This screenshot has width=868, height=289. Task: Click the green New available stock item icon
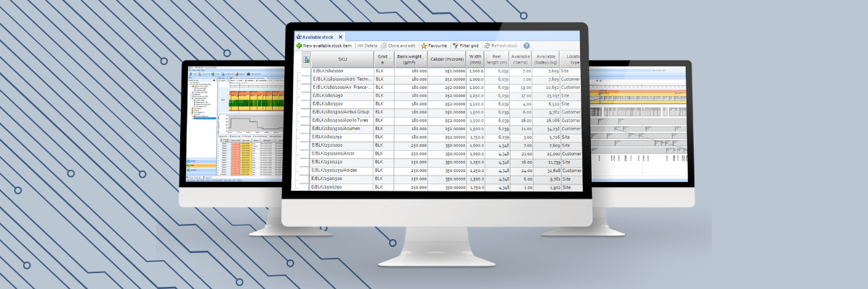click(x=299, y=46)
